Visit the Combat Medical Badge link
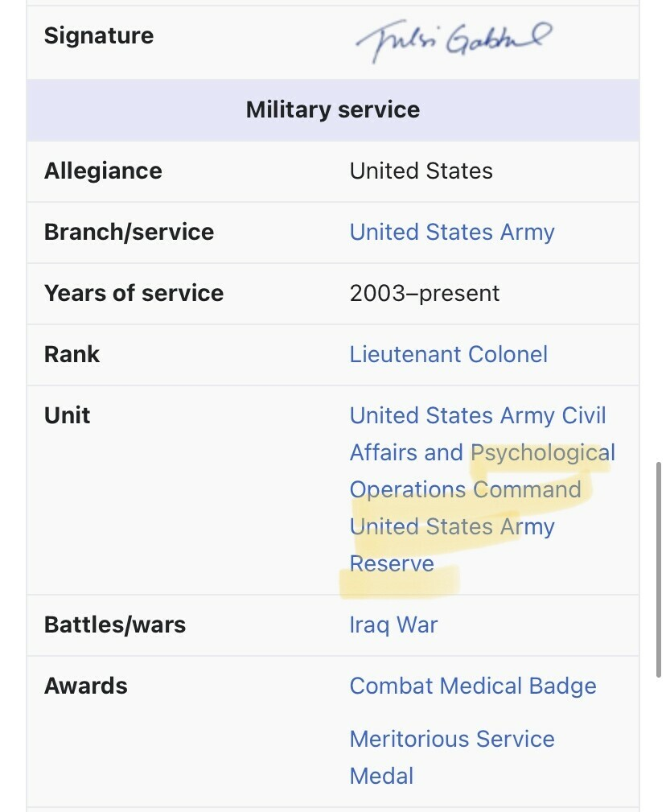The height and width of the screenshot is (812, 666). [473, 686]
